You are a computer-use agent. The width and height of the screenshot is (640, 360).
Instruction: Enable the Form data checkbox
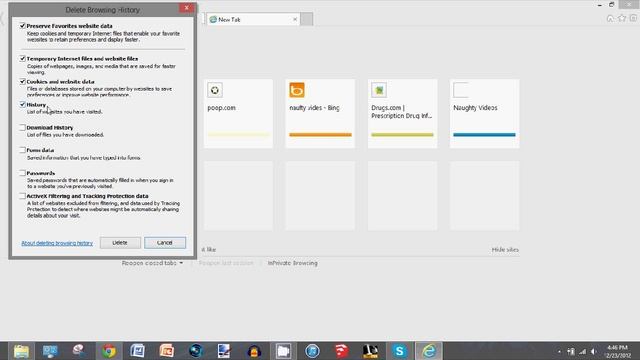(x=22, y=150)
